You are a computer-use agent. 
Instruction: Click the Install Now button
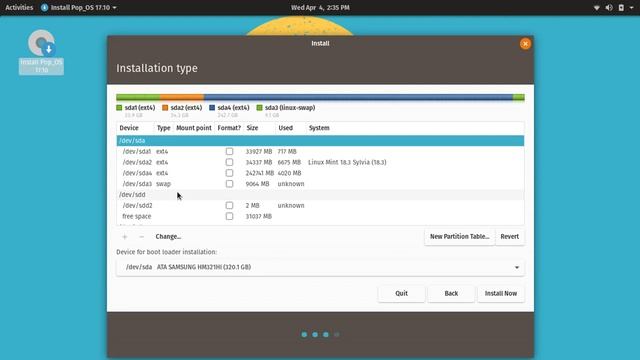point(501,293)
